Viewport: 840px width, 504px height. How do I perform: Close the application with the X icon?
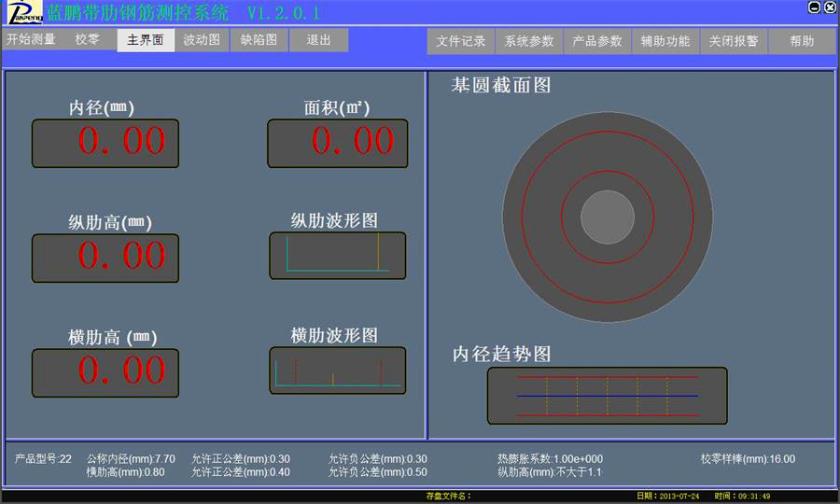830,7
